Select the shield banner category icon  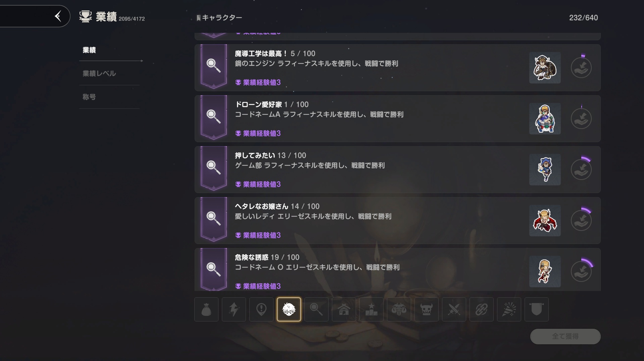tap(537, 309)
